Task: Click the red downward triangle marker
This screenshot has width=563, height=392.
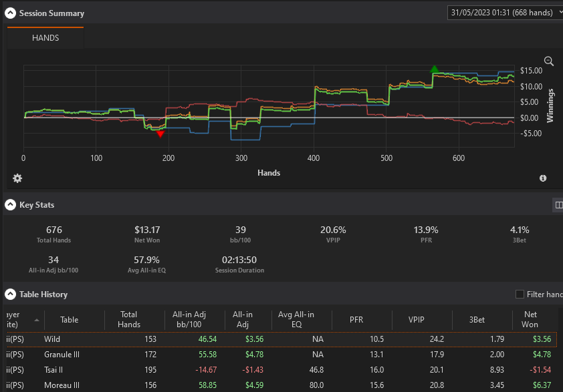Action: (160, 134)
